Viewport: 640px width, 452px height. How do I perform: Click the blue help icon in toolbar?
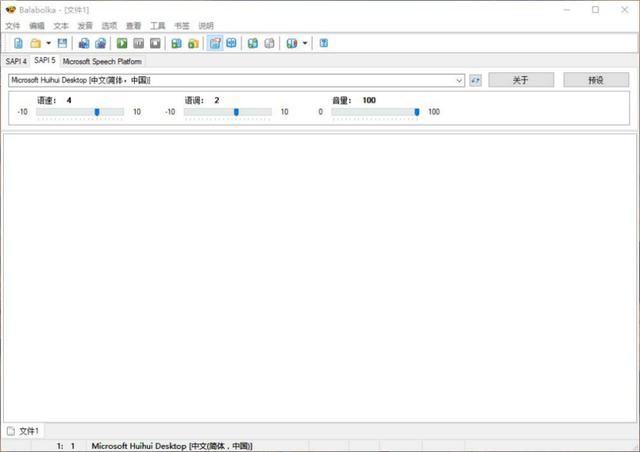click(x=324, y=43)
